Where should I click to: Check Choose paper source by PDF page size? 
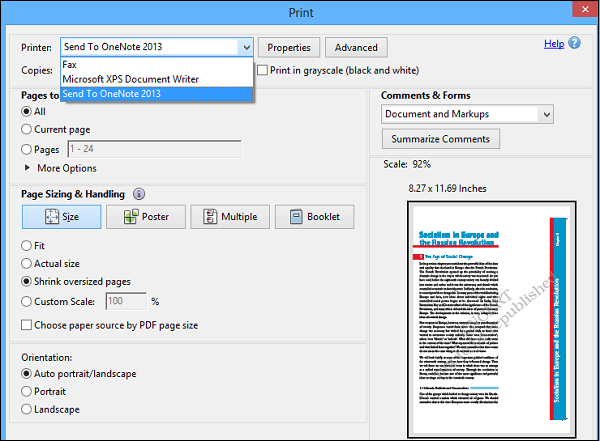[26, 325]
